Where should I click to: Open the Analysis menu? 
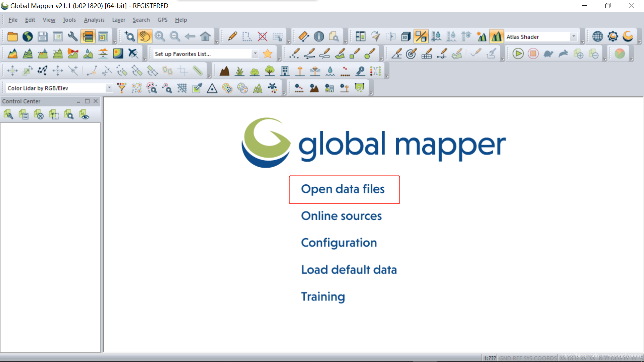(x=94, y=20)
